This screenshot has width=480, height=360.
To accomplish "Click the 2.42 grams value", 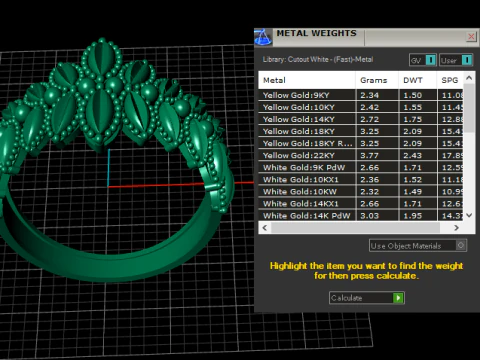I will (x=369, y=107).
